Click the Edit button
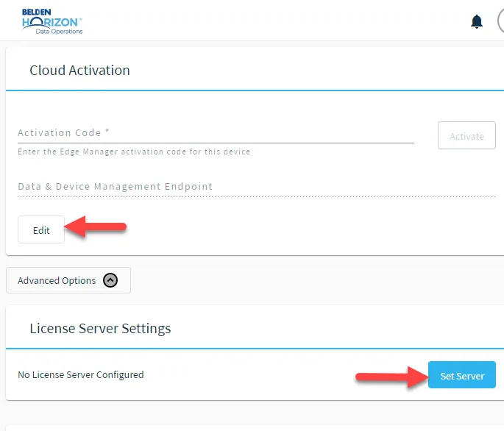The height and width of the screenshot is (431, 504). [x=41, y=229]
